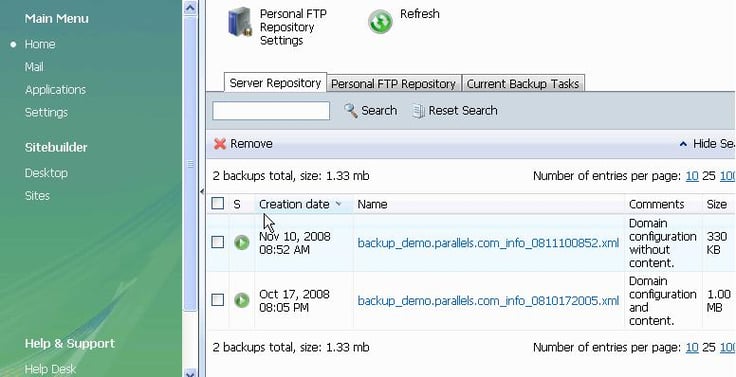Click the sidebar scrollbar up arrow
This screenshot has height=377, width=736.
(190, 7)
